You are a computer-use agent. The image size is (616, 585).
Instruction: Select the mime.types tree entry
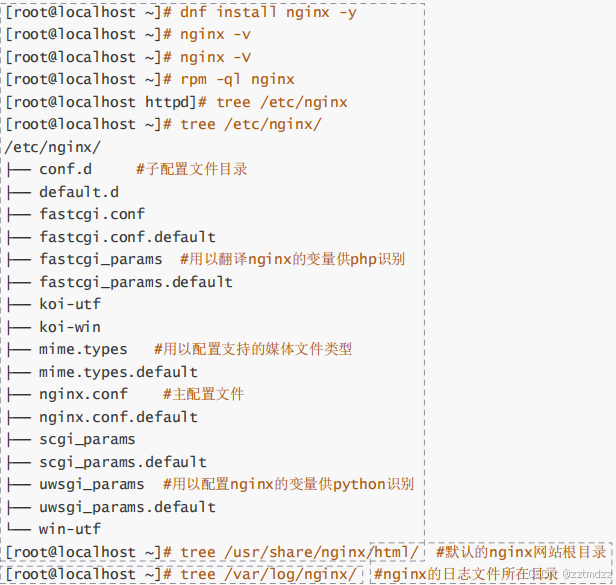(x=83, y=349)
